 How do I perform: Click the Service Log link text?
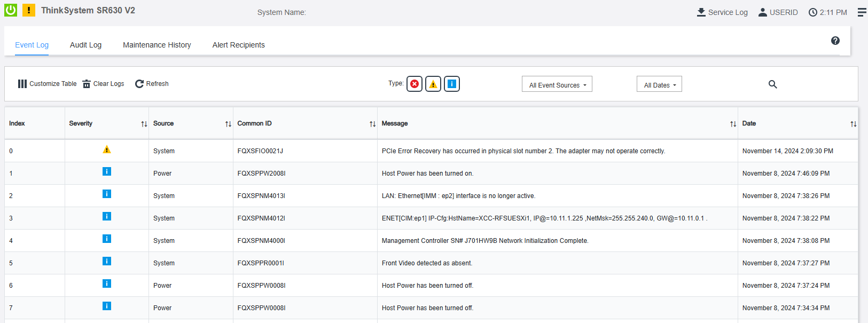coord(728,12)
